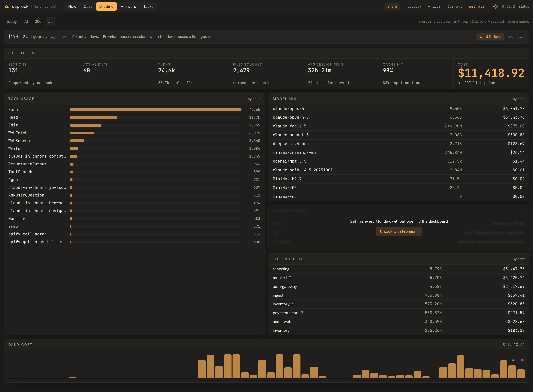This screenshot has height=392, width=533.
Task: Click the claude-sonnet-5 model name
Action: pyautogui.click(x=291, y=135)
